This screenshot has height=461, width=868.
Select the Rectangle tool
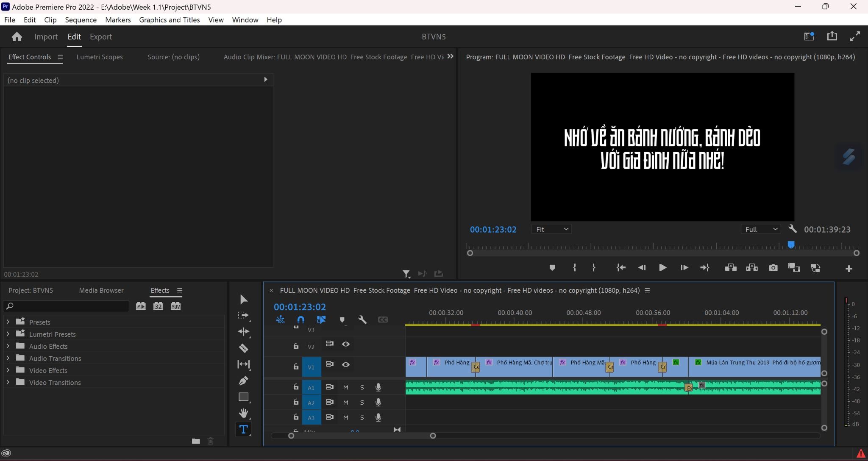click(x=243, y=397)
